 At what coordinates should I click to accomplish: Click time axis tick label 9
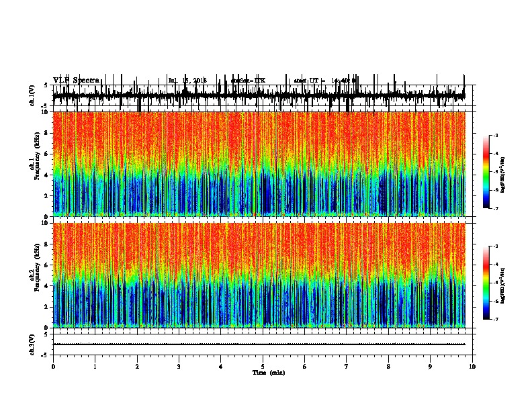pos(430,367)
